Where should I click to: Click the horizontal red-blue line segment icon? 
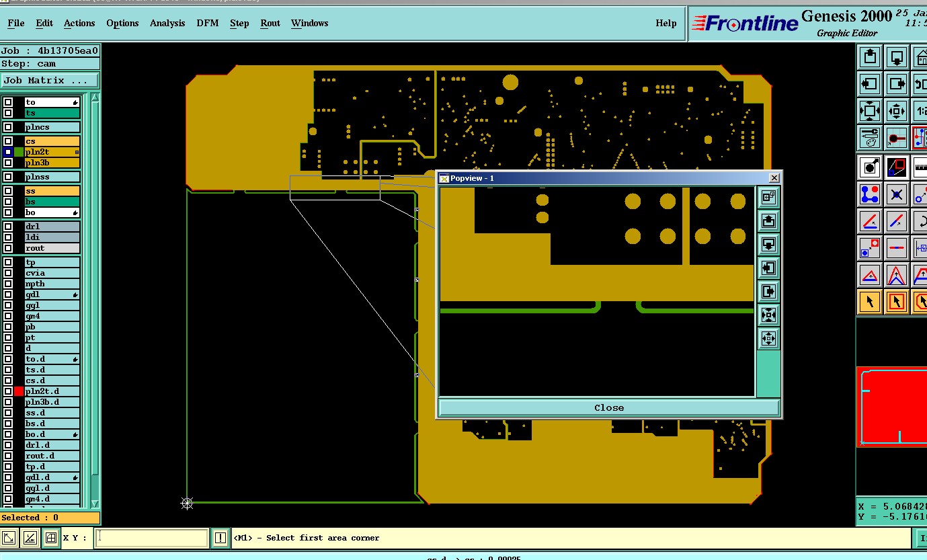[x=896, y=248]
